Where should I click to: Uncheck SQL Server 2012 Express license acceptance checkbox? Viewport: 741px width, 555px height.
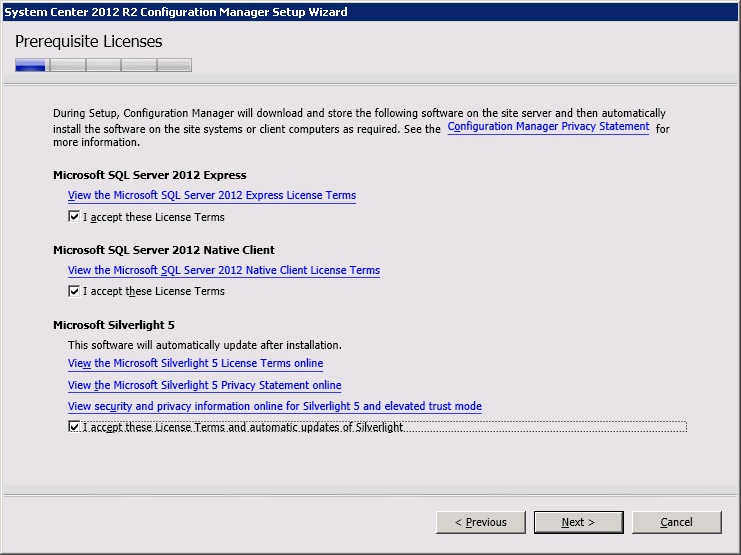coord(74,217)
